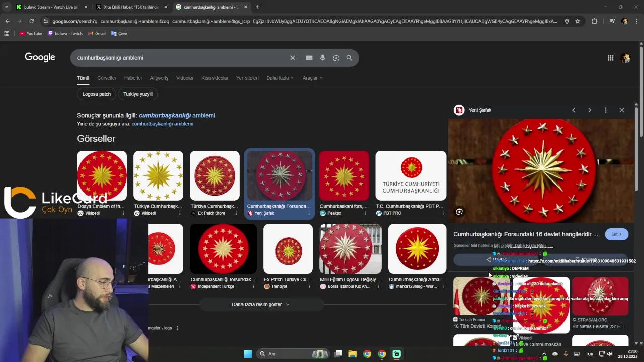Open the apps shortcut in bookmarks bar
This screenshot has width=644, height=362.
click(7, 33)
